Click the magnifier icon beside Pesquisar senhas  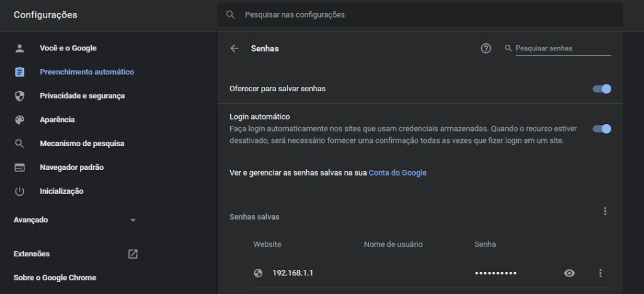tap(508, 48)
